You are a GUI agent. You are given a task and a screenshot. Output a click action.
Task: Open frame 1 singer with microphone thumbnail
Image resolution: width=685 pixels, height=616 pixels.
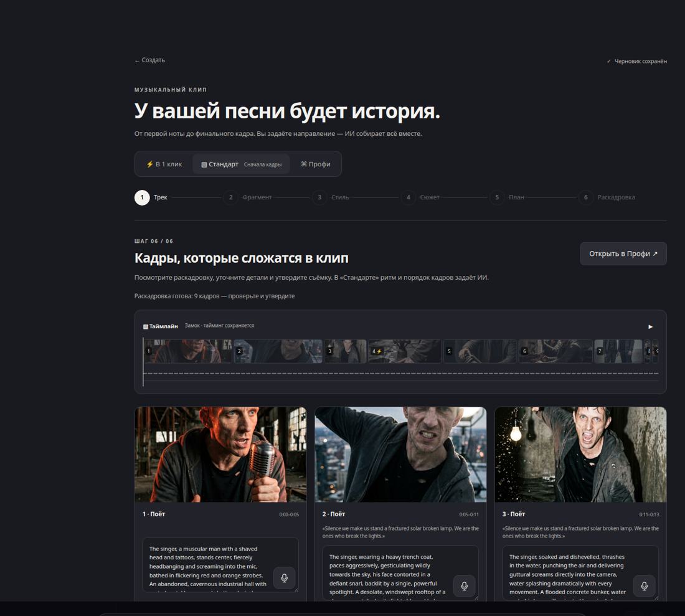click(x=220, y=454)
